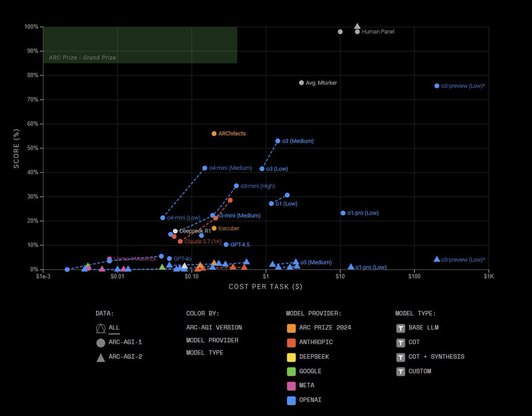Select the gray circle beside Human Panel label

(x=357, y=31)
